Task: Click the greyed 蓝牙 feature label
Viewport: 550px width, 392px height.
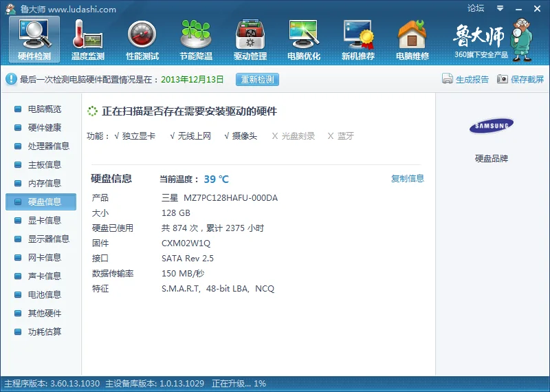Action: click(x=346, y=135)
